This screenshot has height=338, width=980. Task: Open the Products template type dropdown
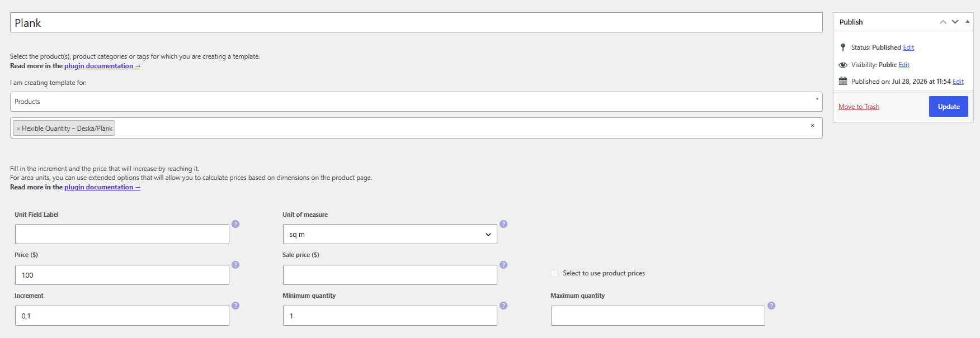pos(416,102)
